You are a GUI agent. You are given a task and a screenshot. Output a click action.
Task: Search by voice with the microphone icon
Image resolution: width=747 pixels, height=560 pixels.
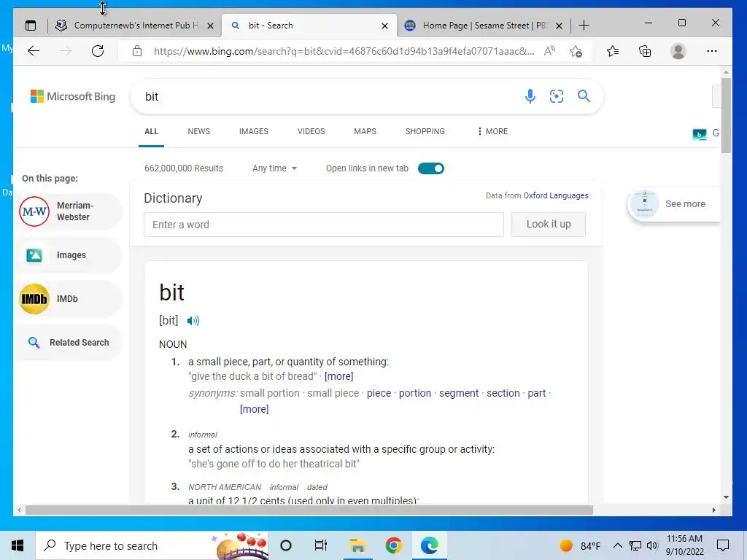click(x=530, y=96)
